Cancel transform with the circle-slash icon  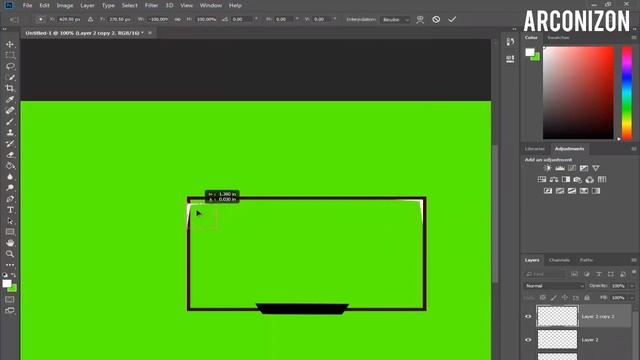tap(436, 19)
